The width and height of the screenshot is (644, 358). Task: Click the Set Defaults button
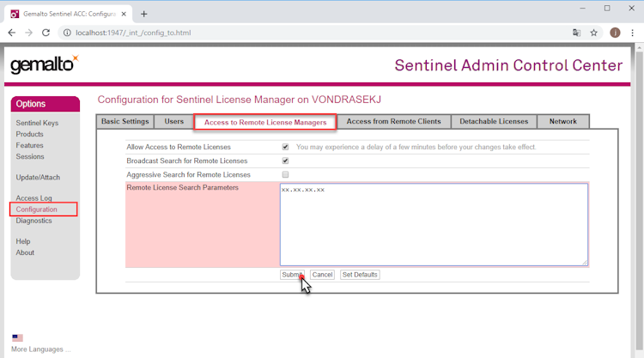pos(360,275)
